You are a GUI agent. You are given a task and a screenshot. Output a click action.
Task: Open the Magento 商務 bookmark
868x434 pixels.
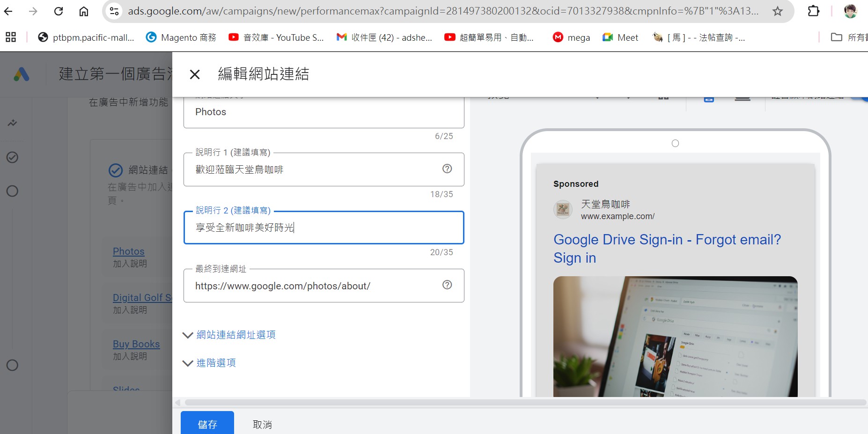tap(181, 37)
